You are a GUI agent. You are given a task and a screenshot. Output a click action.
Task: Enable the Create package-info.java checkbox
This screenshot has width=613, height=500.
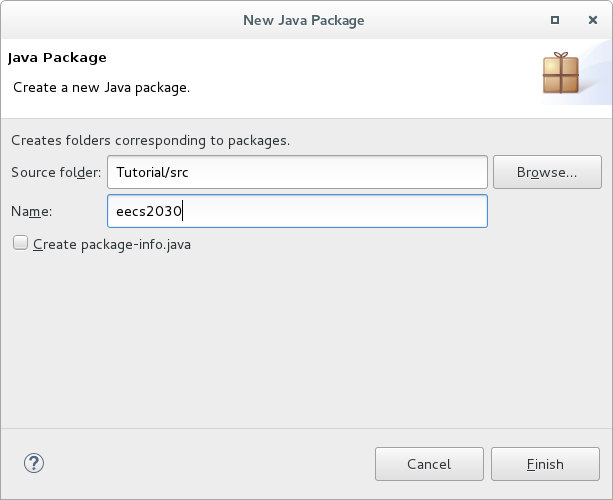20,243
